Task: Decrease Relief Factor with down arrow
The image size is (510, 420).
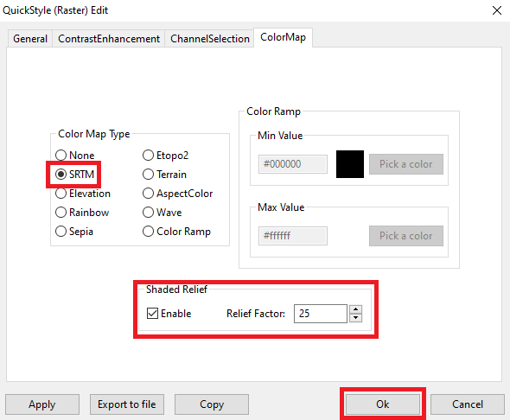Action: pyautogui.click(x=356, y=318)
